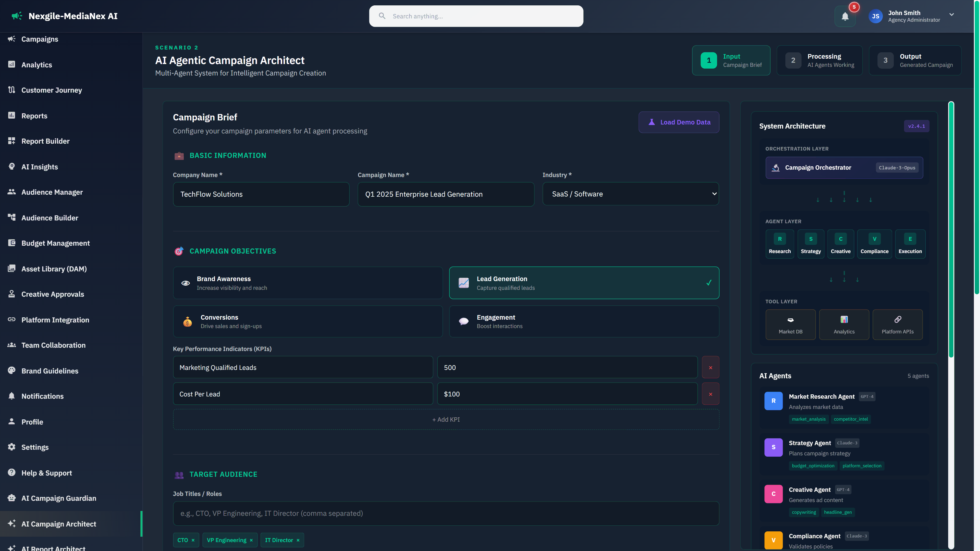Open the notifications bell
Screen dimensions: 980x551
[x=845, y=16]
